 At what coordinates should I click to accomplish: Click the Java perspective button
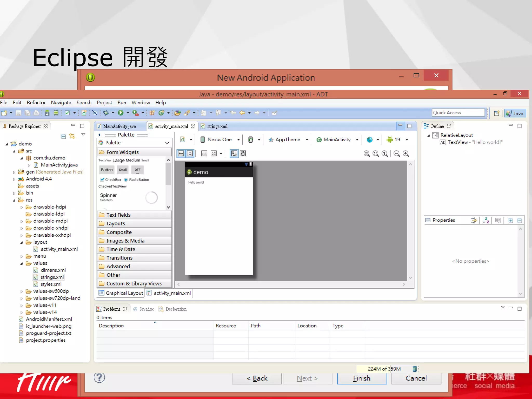tap(515, 113)
